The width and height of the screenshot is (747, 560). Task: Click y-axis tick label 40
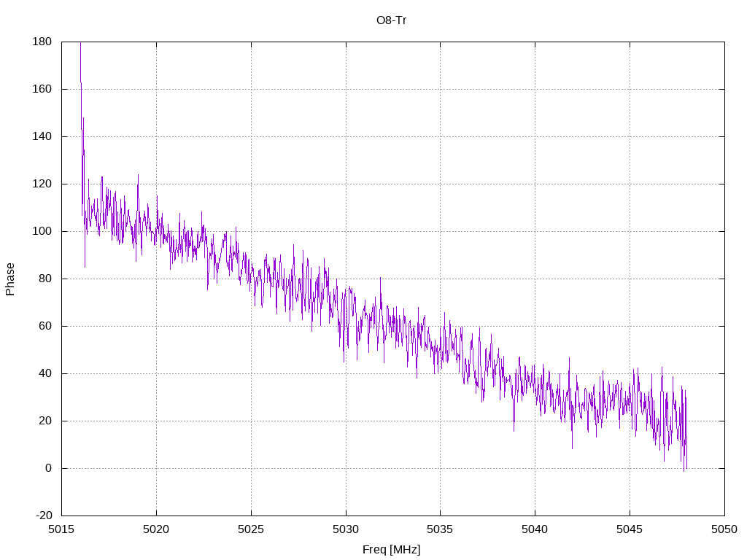tap(45, 373)
